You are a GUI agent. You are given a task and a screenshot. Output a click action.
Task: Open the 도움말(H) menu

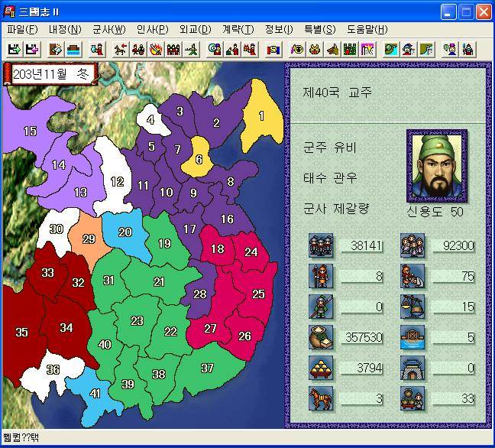[x=367, y=29]
